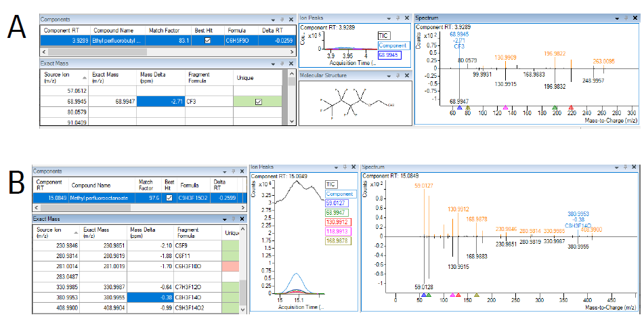Click Components right scroll arrow in screenshot A

coord(292,52)
